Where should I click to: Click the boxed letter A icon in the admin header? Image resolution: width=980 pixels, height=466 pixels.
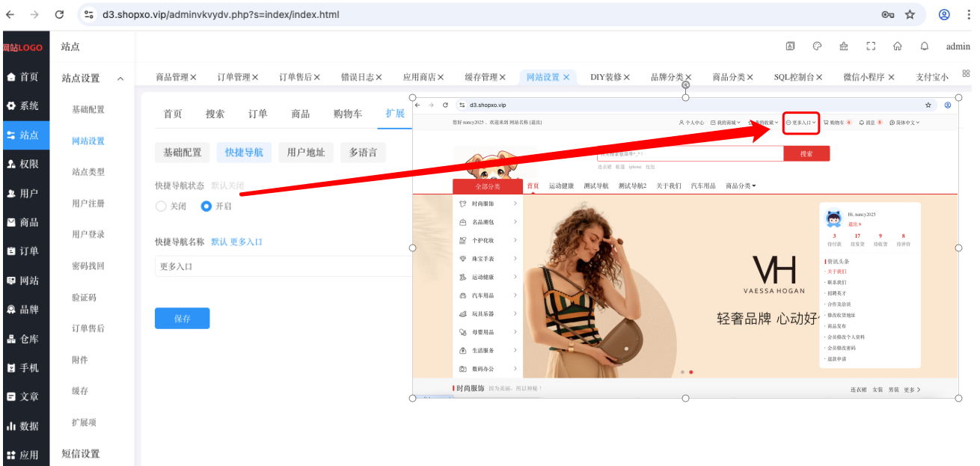click(x=790, y=46)
